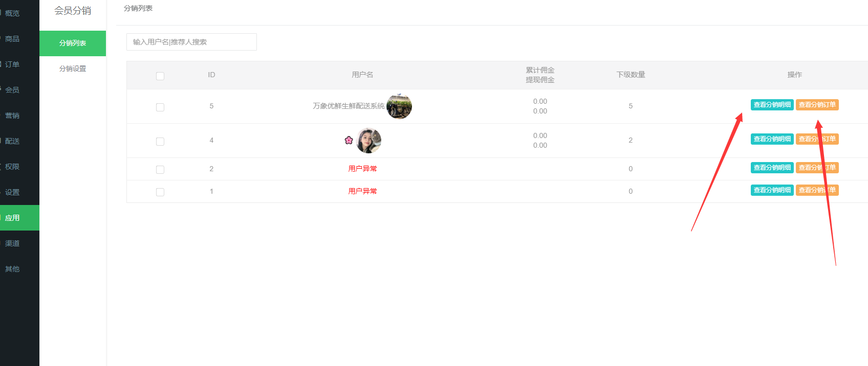Click the pink flower icon in row 4

coord(349,140)
